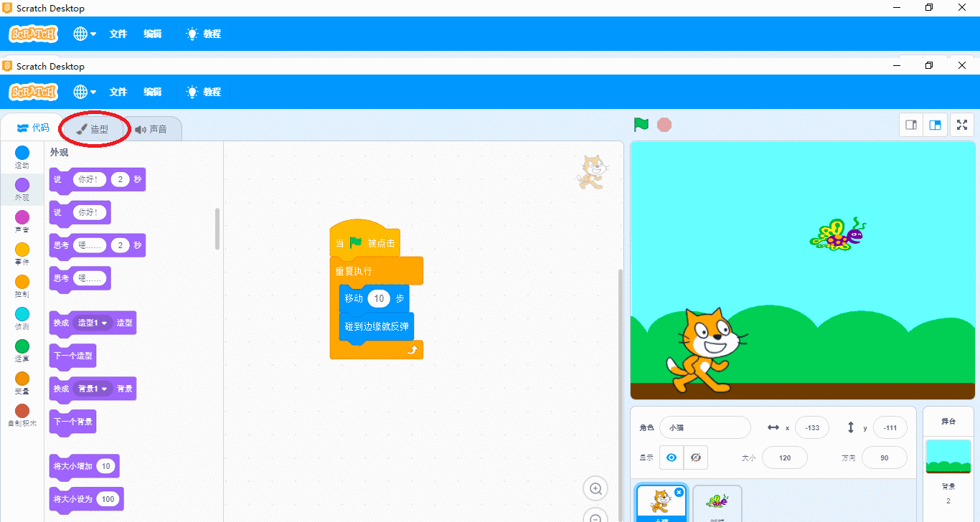
Task: Select 自制积木 my blocks category
Action: 22,415
